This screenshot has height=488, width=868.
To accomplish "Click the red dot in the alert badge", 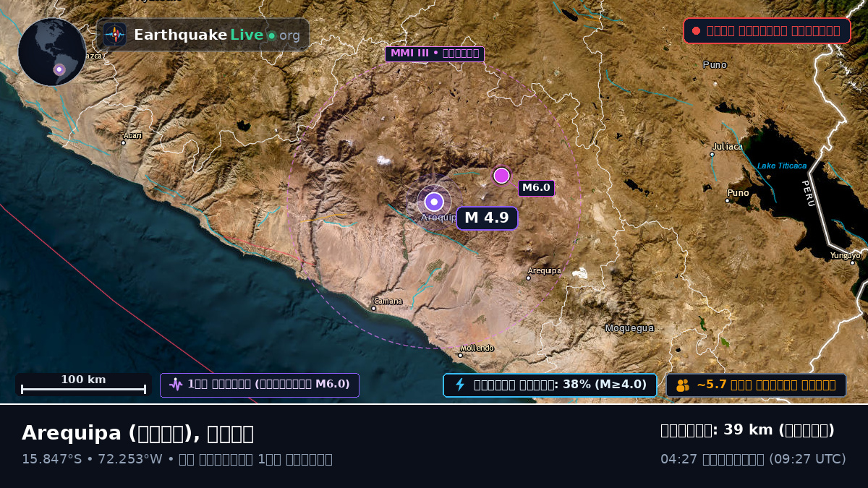I will coord(696,31).
